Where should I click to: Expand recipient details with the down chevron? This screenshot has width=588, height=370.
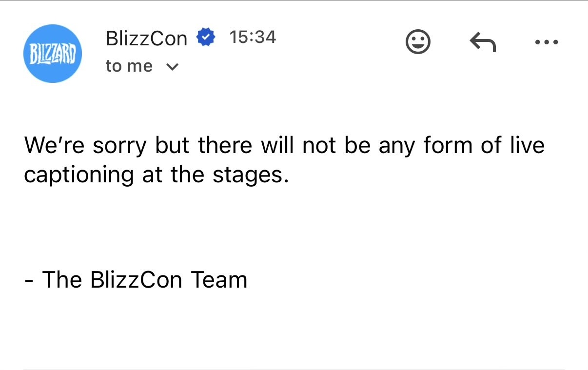tap(172, 67)
